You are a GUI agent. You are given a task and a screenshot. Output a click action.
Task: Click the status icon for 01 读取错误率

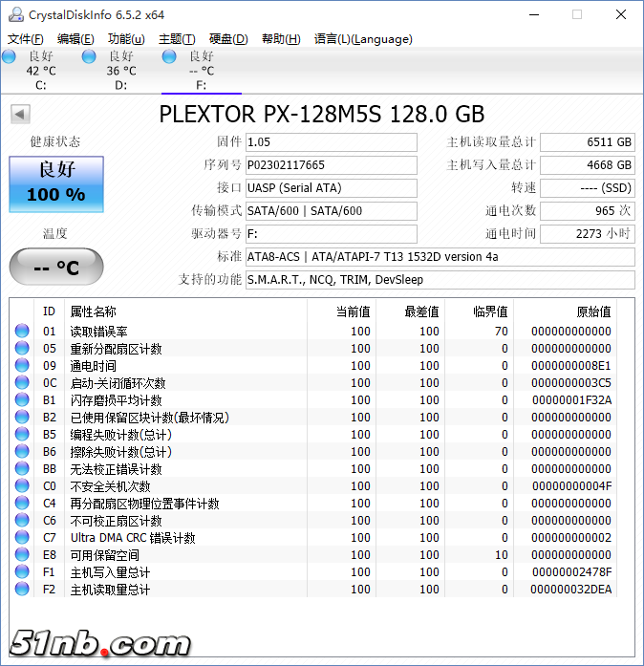(x=22, y=331)
